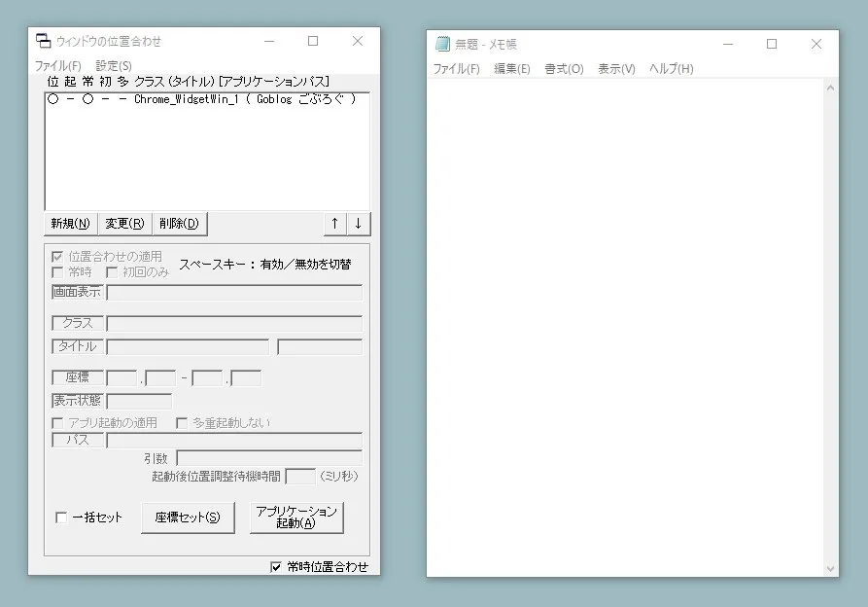Enable the 一括セット checkbox
This screenshot has width=868, height=607.
(x=61, y=518)
